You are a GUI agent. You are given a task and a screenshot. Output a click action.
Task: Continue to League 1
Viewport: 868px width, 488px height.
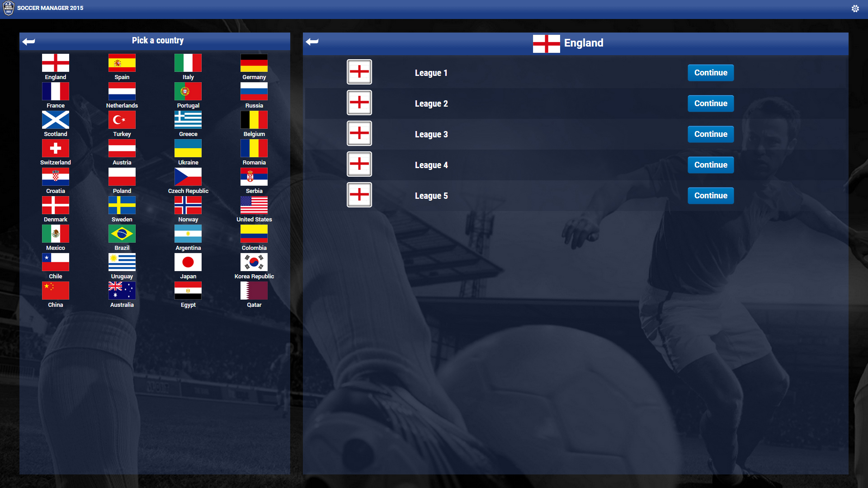pyautogui.click(x=711, y=73)
